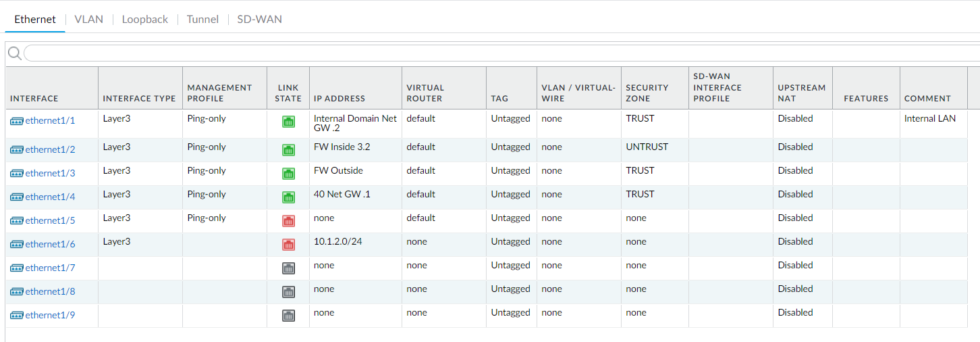The width and height of the screenshot is (980, 342).
Task: Select the Tunnel tab
Action: tap(202, 19)
